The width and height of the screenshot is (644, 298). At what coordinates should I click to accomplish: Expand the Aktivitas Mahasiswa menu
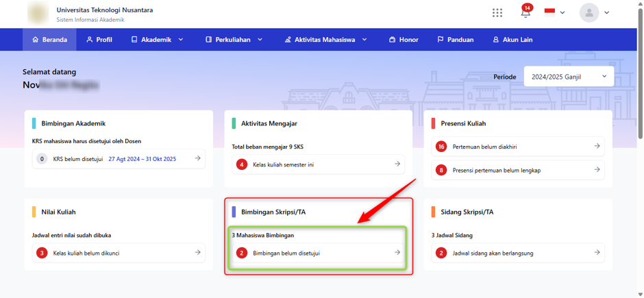click(x=325, y=40)
